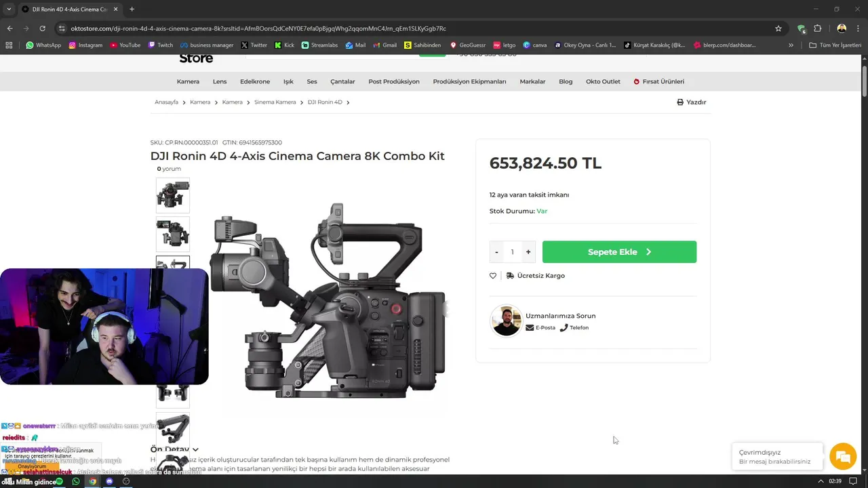Expand the Ön Detay section
This screenshot has height=488, width=868.
174,449
